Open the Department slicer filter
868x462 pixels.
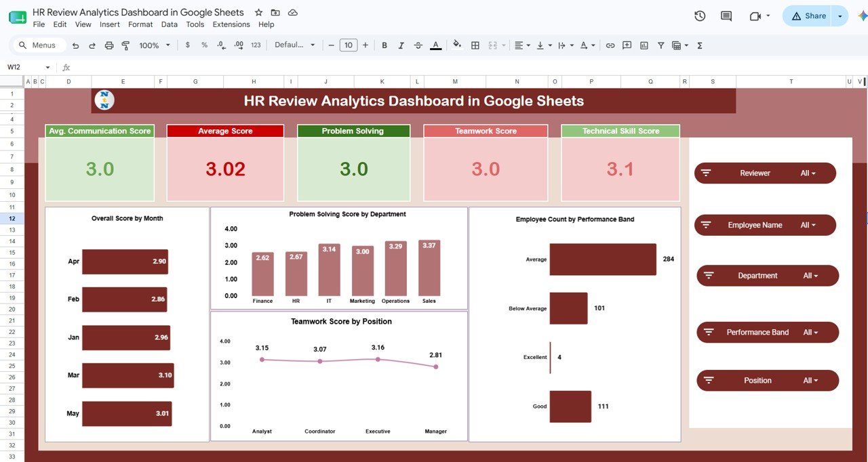768,276
